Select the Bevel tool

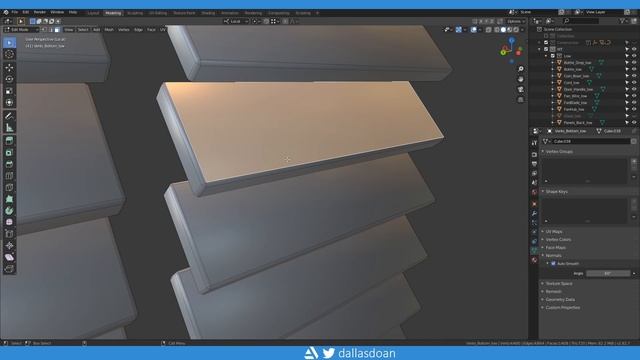pyautogui.click(x=9, y=164)
